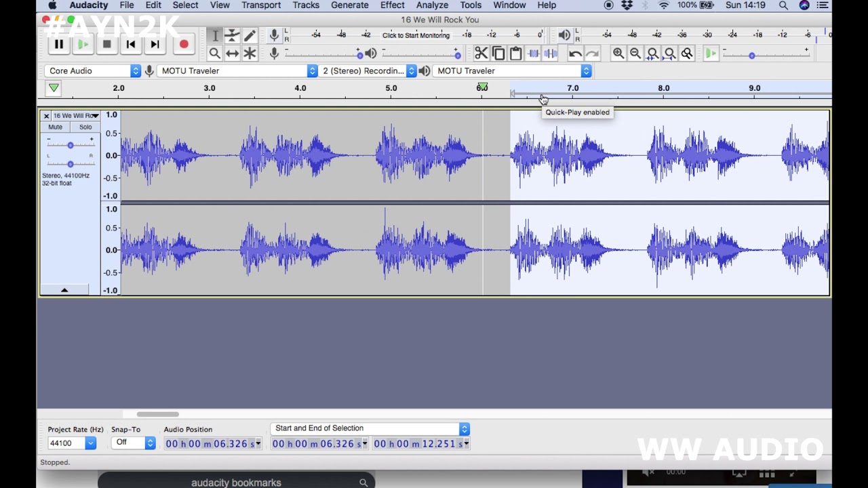
Task: Click the red Record button
Action: pos(184,45)
